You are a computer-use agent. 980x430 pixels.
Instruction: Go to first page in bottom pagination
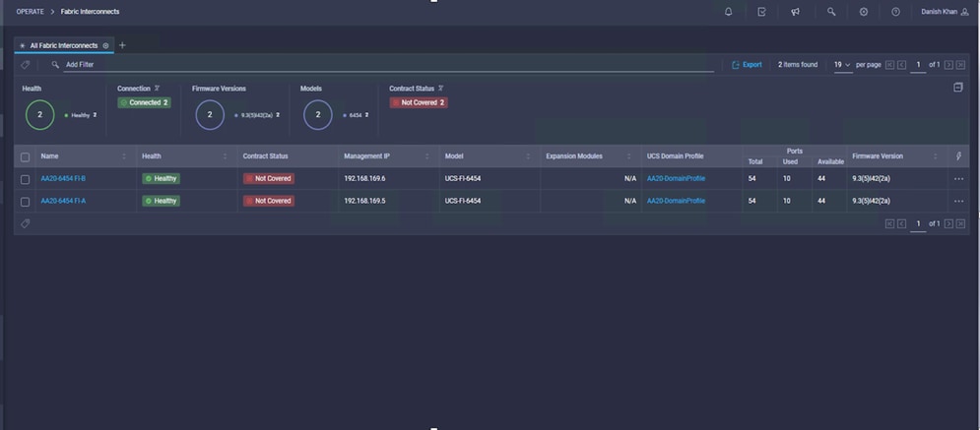(889, 223)
